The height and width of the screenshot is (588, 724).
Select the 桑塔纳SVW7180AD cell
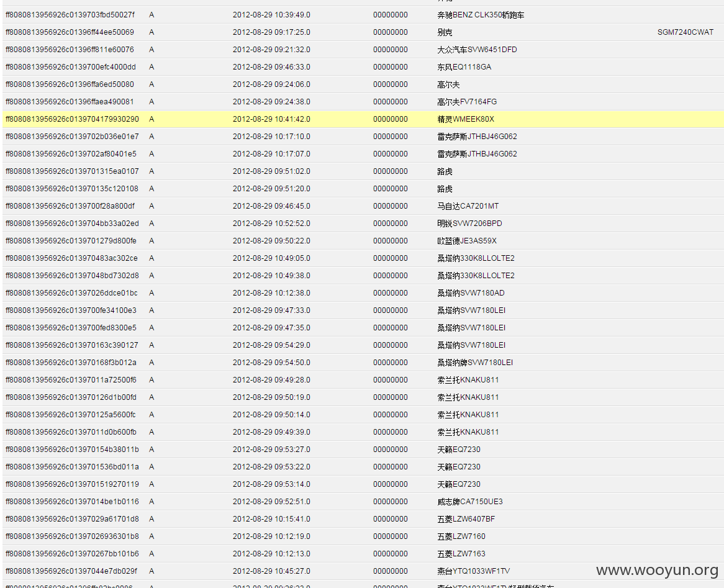click(x=471, y=293)
